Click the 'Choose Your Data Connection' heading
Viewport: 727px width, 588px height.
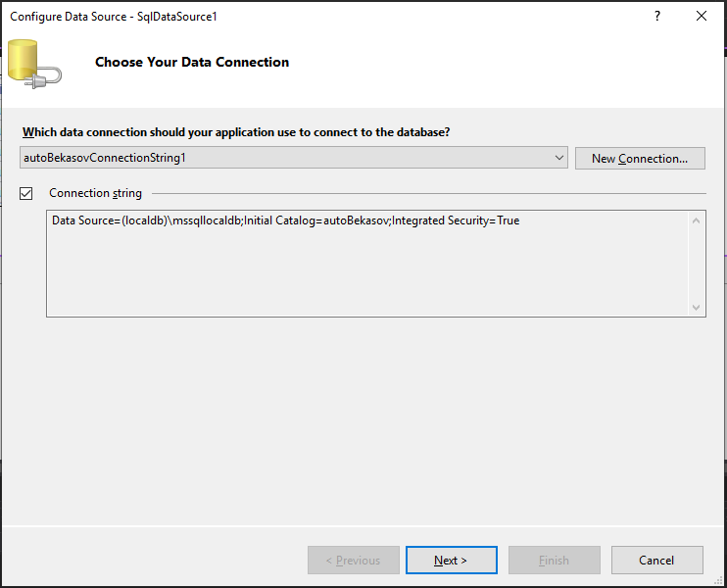tap(192, 62)
